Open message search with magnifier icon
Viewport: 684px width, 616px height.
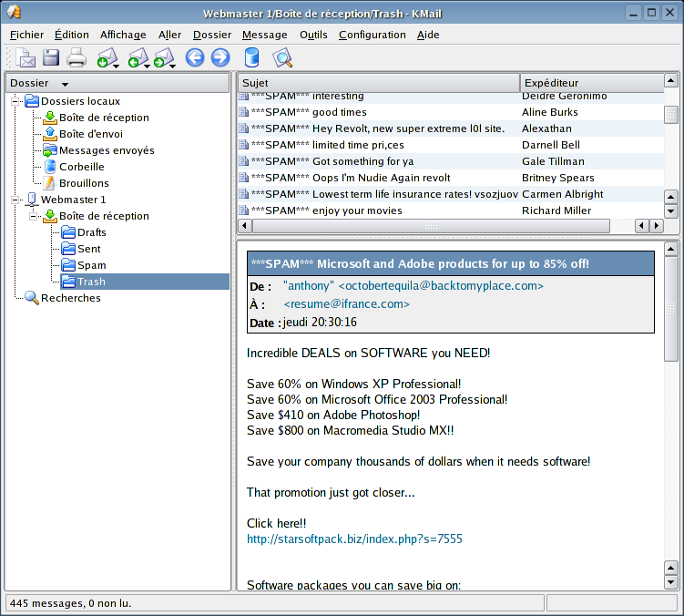282,59
